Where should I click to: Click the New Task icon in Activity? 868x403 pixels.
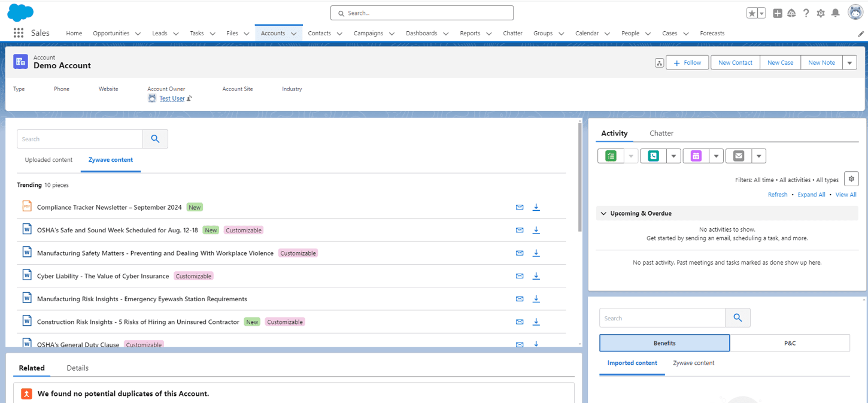[611, 156]
